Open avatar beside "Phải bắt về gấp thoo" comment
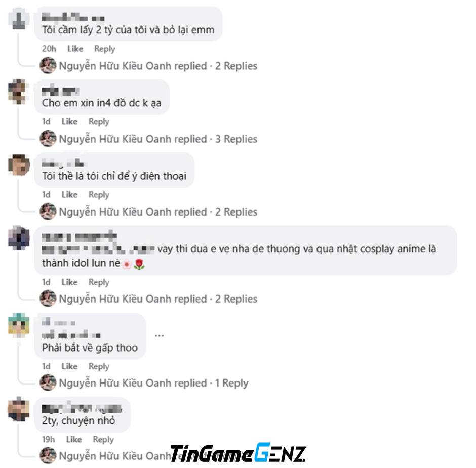The width and height of the screenshot is (476, 468). (19, 325)
